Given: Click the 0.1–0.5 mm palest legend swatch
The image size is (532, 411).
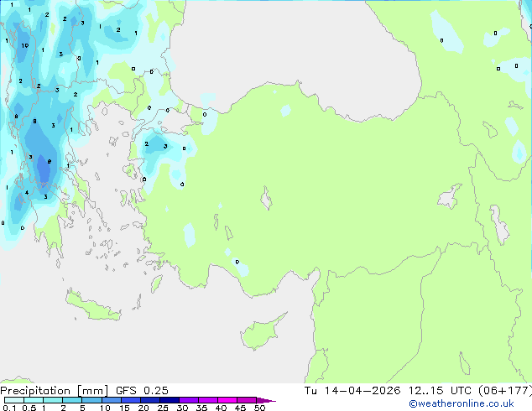Looking at the screenshot, I should (x=14, y=400).
